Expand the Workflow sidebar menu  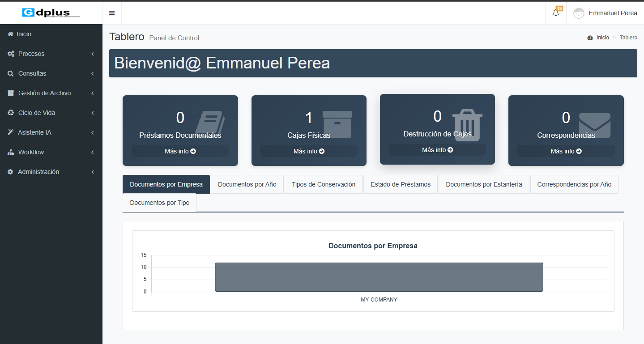tap(31, 152)
